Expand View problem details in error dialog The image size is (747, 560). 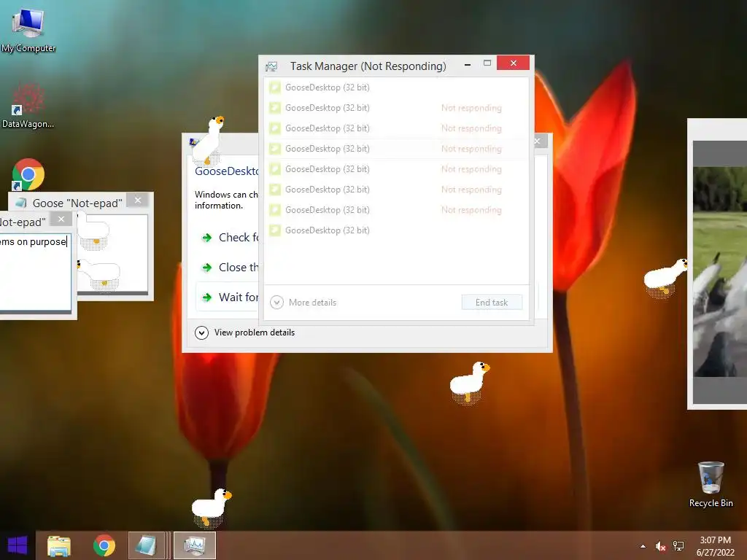(244, 332)
